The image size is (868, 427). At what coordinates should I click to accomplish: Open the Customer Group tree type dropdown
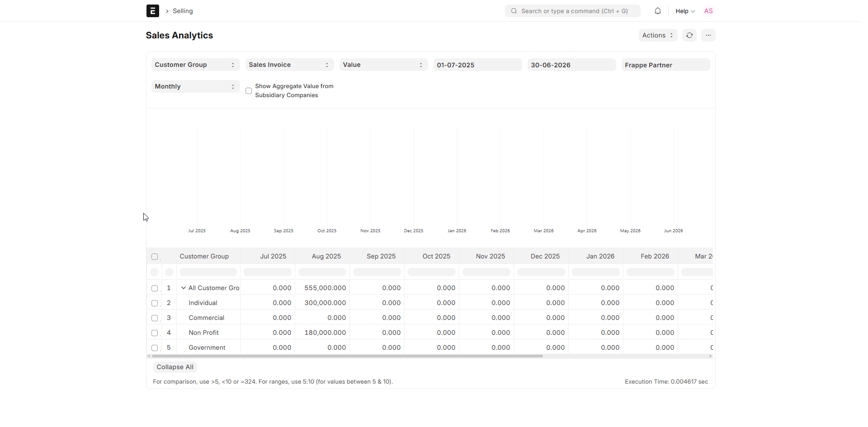click(x=195, y=65)
